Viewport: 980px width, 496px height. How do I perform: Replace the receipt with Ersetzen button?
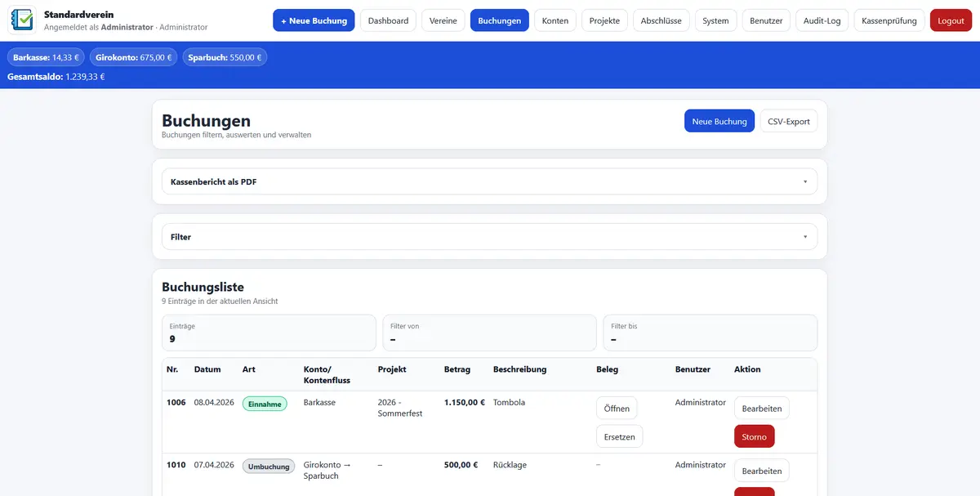pos(620,436)
